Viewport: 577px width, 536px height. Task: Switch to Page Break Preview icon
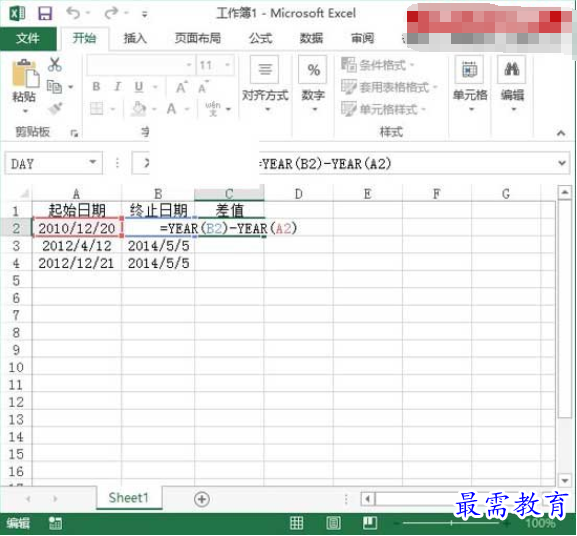(x=370, y=522)
